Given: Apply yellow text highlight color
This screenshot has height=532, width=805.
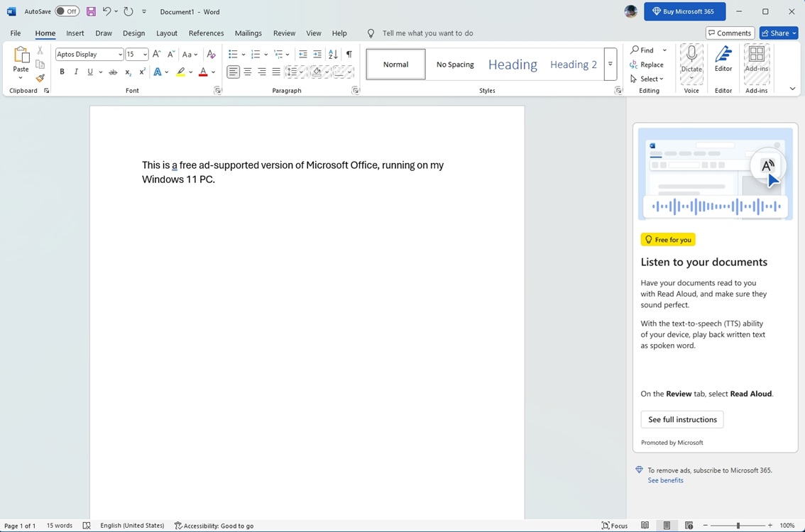Looking at the screenshot, I should click(181, 72).
